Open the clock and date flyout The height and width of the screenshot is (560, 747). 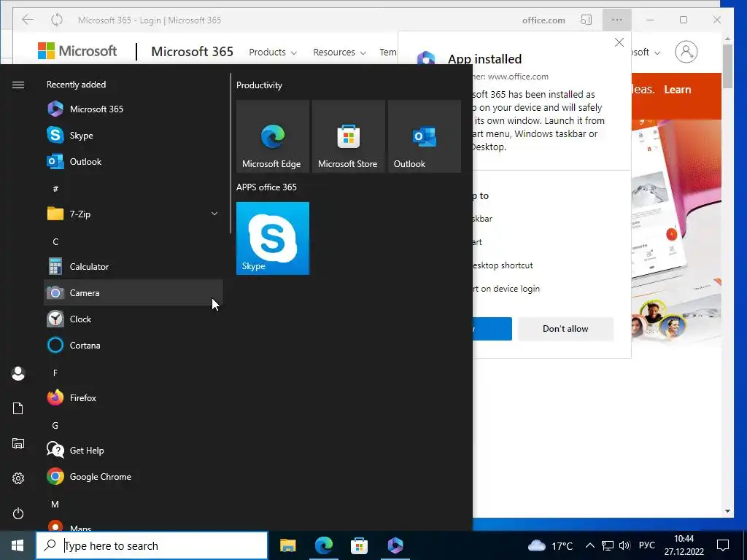[684, 545]
